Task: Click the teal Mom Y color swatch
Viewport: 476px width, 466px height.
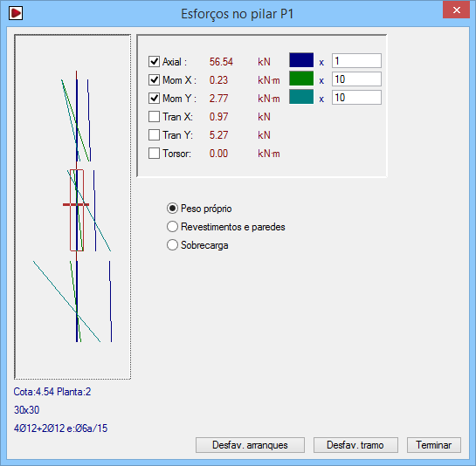Action: 301,97
